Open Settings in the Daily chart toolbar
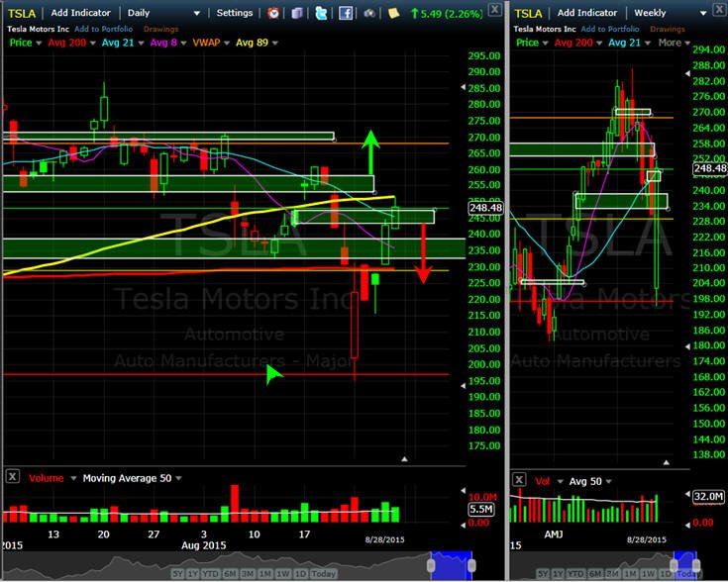This screenshot has width=728, height=582. [x=235, y=13]
